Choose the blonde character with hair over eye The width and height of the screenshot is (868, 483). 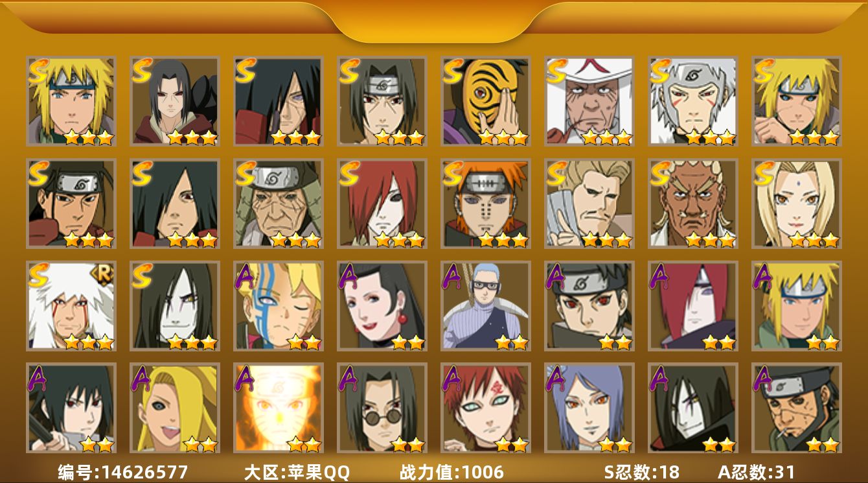[175, 408]
